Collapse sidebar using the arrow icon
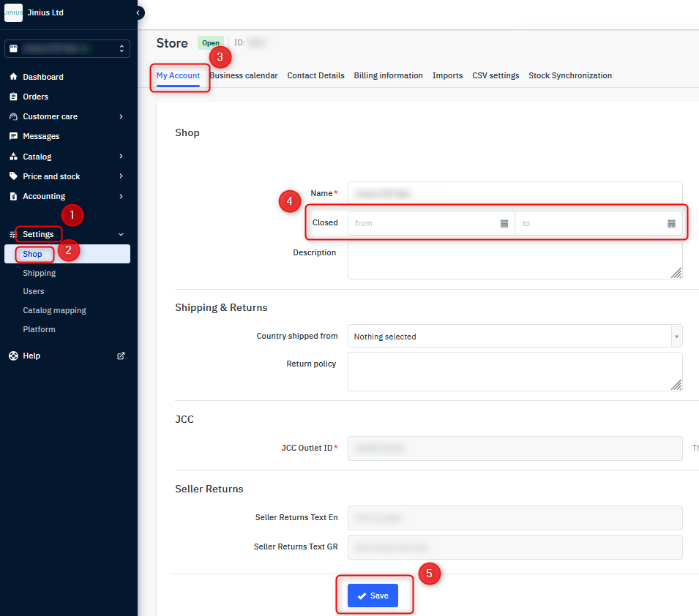Image resolution: width=699 pixels, height=616 pixels. tap(138, 12)
